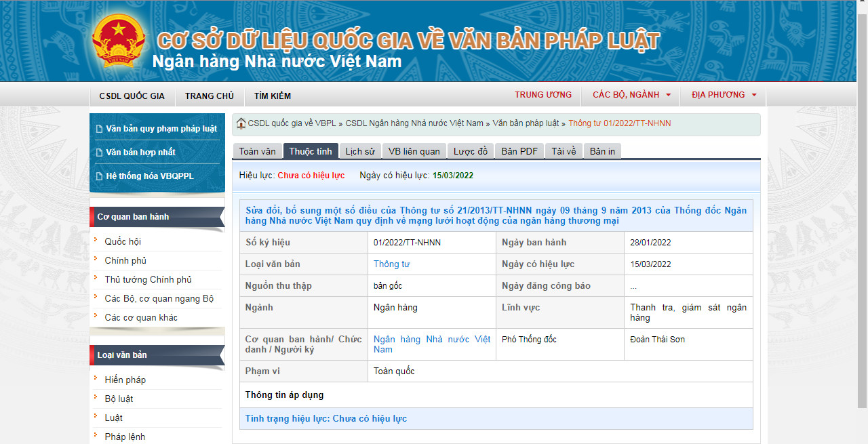Viewport: 868px width, 444px height.
Task: Click document icon beside Văn bản hợp nhất
Action: tap(100, 153)
